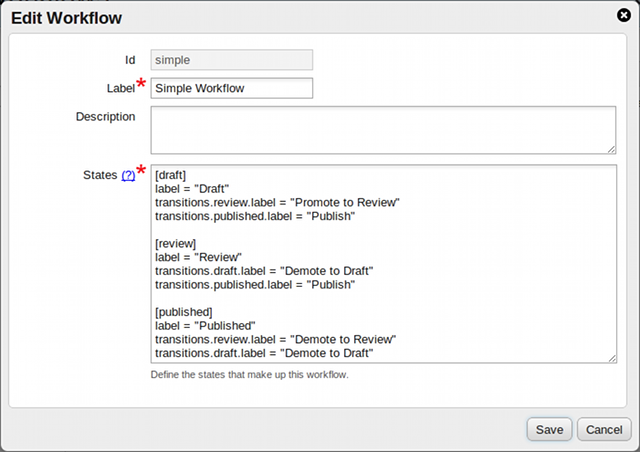Image resolution: width=640 pixels, height=452 pixels.
Task: Click the Description field label
Action: 105,116
